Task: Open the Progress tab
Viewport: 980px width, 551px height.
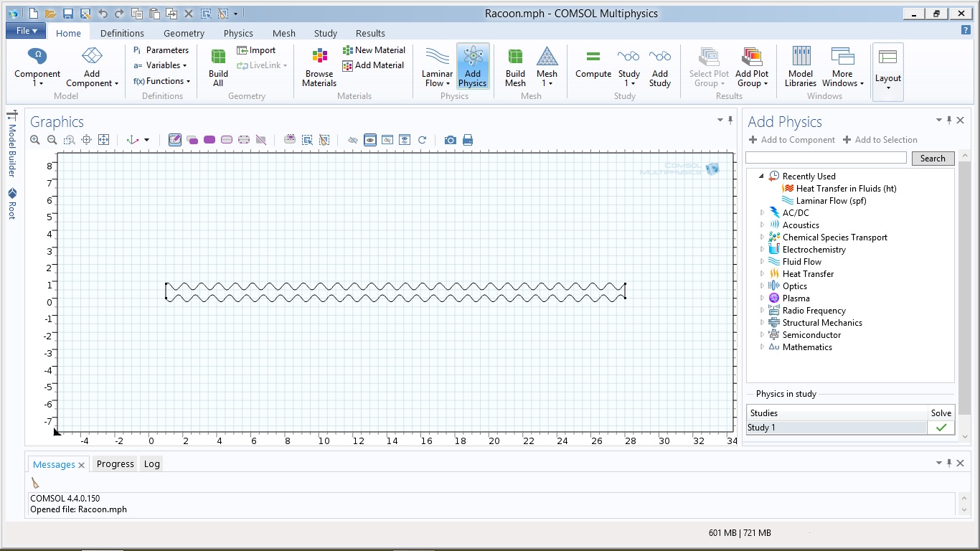Action: pyautogui.click(x=115, y=464)
